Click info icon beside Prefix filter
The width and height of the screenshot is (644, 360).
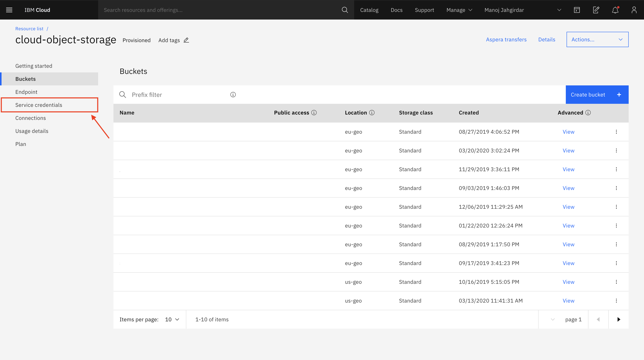click(x=233, y=95)
